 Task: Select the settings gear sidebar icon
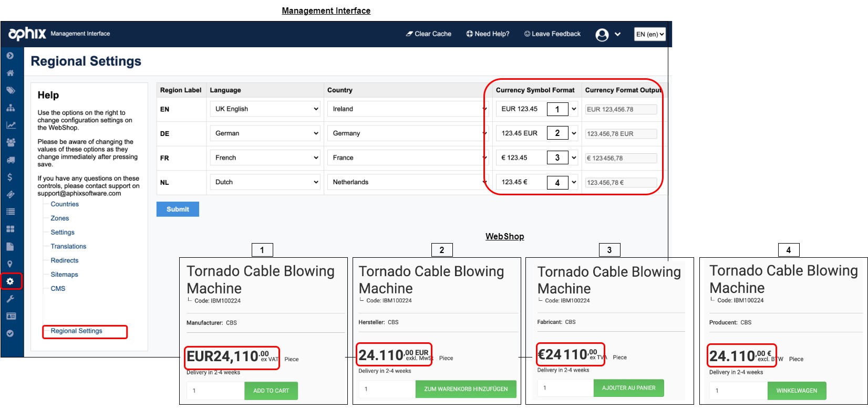click(10, 281)
